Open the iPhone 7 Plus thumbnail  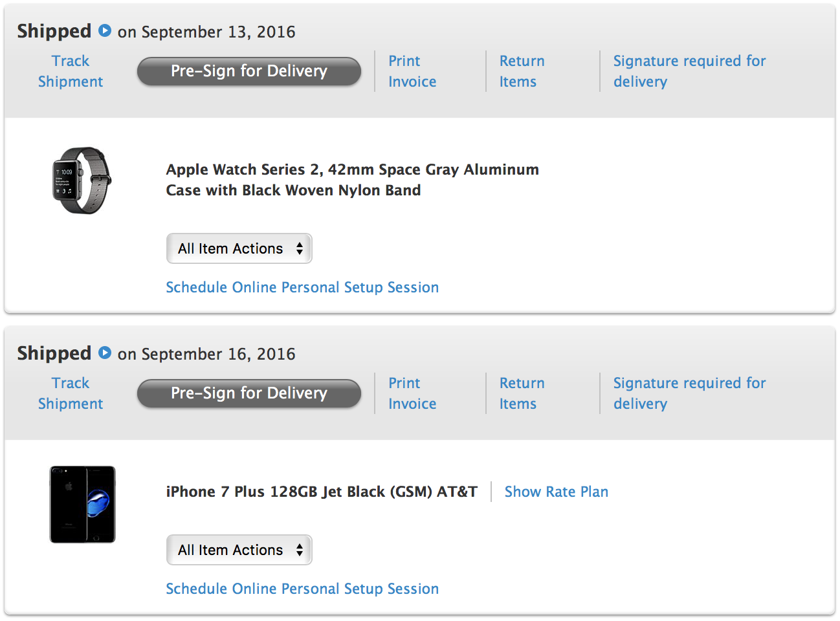pos(82,505)
